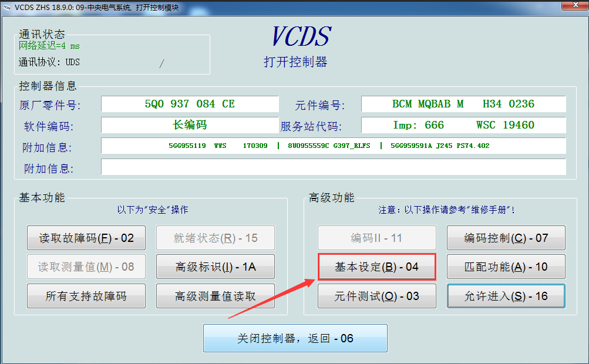Image resolution: width=589 pixels, height=364 pixels.
Task: Click the group title 控制器信息
Action: coord(48,86)
